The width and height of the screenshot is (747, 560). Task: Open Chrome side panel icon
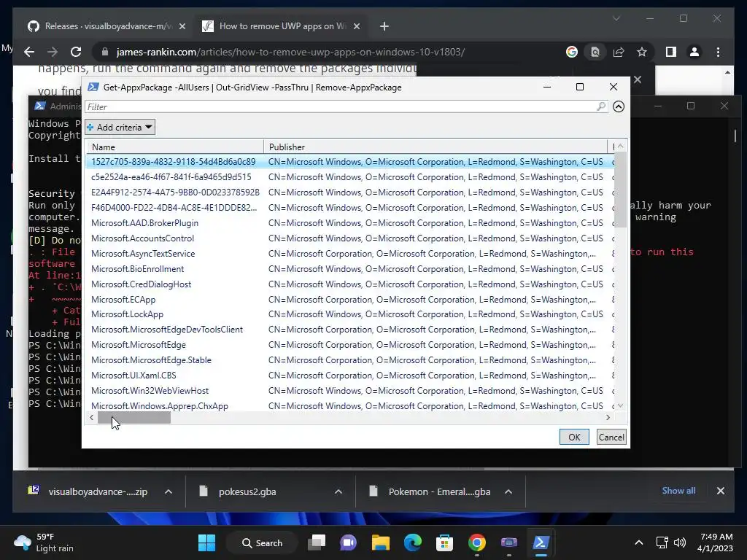coord(671,52)
